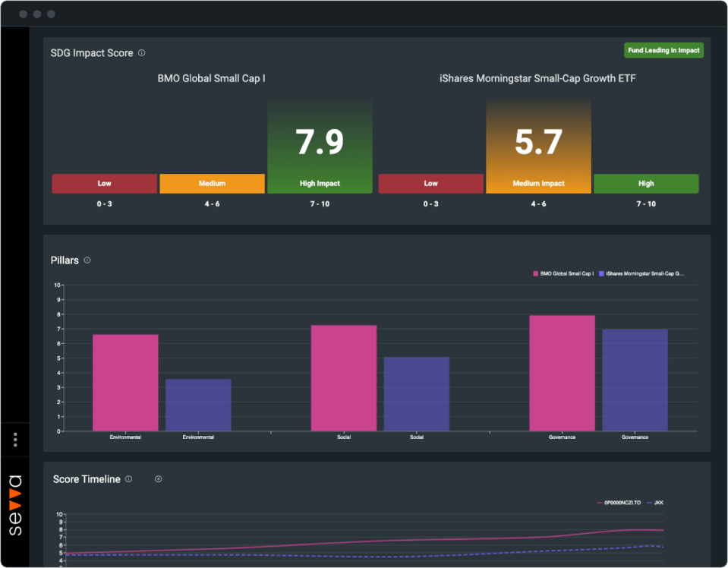Click the green High band under iShares fund
Viewport: 728px width, 568px height.
[x=646, y=184]
